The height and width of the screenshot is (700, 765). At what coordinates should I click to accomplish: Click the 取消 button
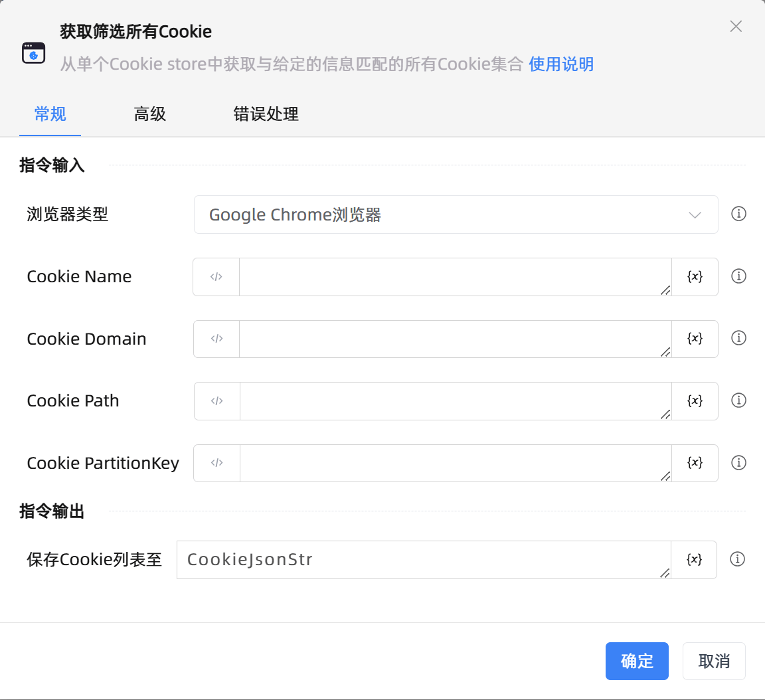714,661
